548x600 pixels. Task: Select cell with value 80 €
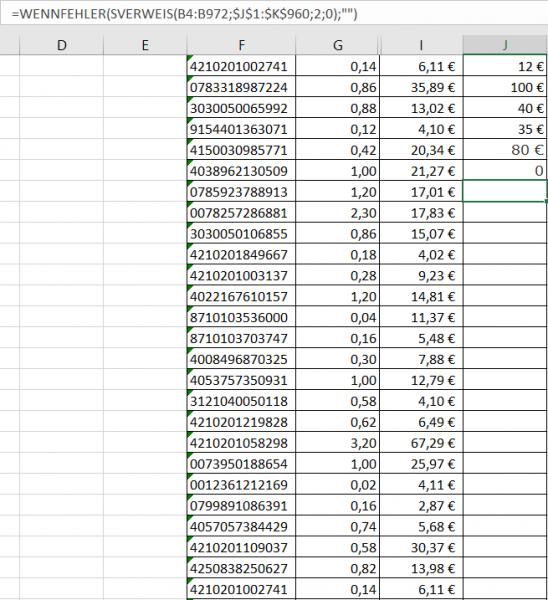coord(505,150)
